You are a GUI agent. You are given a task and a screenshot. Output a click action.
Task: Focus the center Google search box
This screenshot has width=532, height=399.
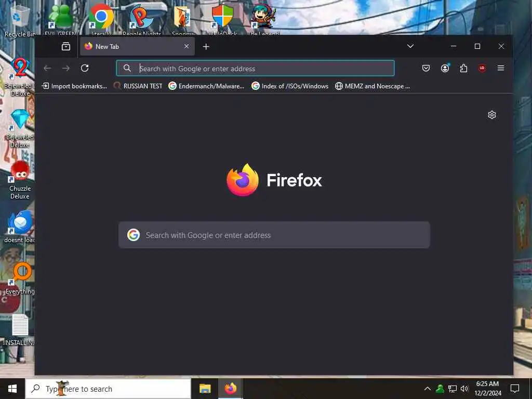(x=274, y=235)
